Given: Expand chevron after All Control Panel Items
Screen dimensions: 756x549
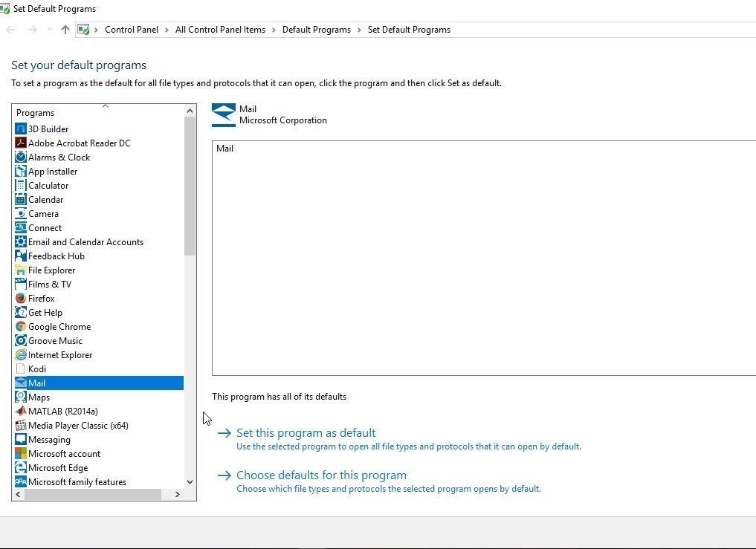Looking at the screenshot, I should pyautogui.click(x=274, y=30).
